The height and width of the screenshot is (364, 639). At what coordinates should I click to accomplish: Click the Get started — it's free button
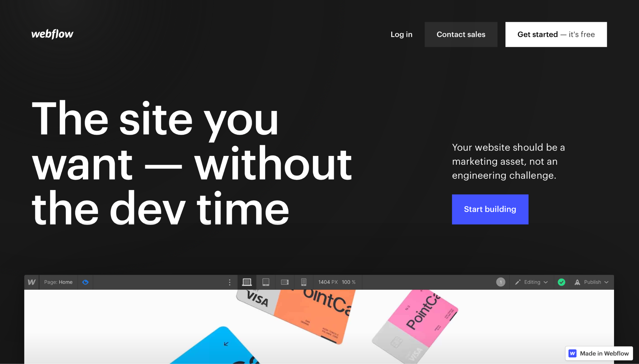556,34
